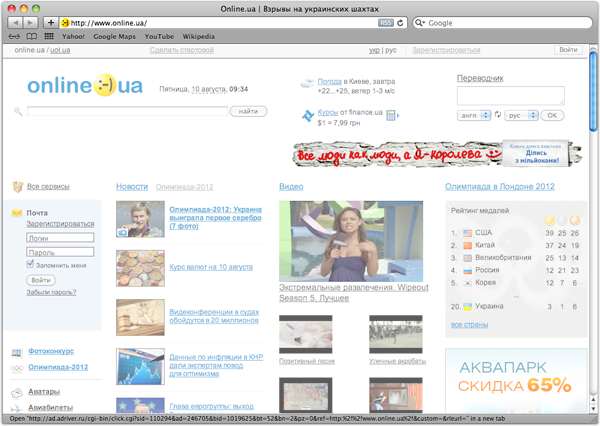
Task: Click the mail envelope icon beside Почта
Action: coord(17,213)
